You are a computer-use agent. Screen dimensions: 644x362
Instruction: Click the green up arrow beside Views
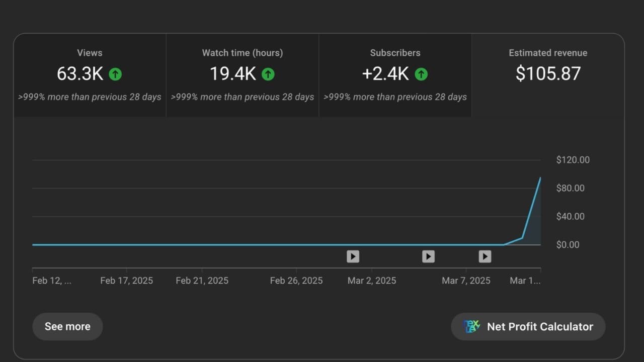[x=115, y=74]
